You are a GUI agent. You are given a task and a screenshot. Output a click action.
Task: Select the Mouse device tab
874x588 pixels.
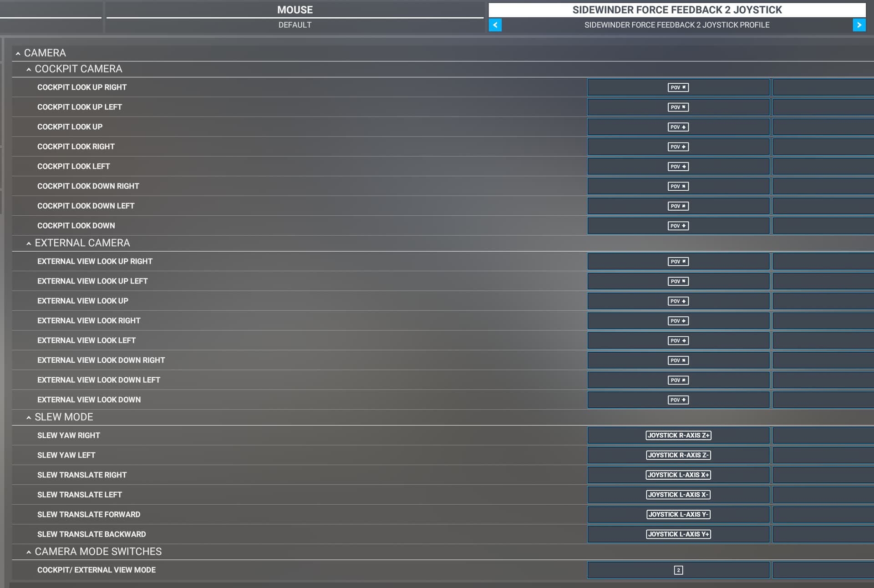[x=295, y=10]
